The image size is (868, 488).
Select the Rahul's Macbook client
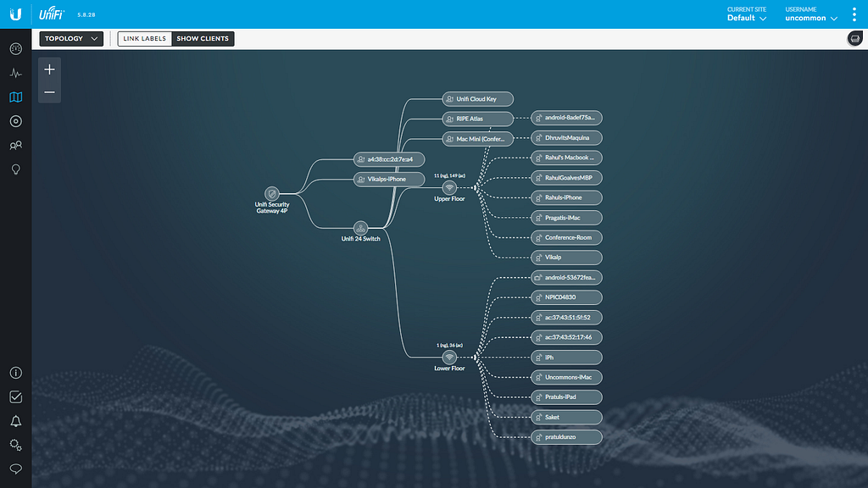[x=566, y=158]
